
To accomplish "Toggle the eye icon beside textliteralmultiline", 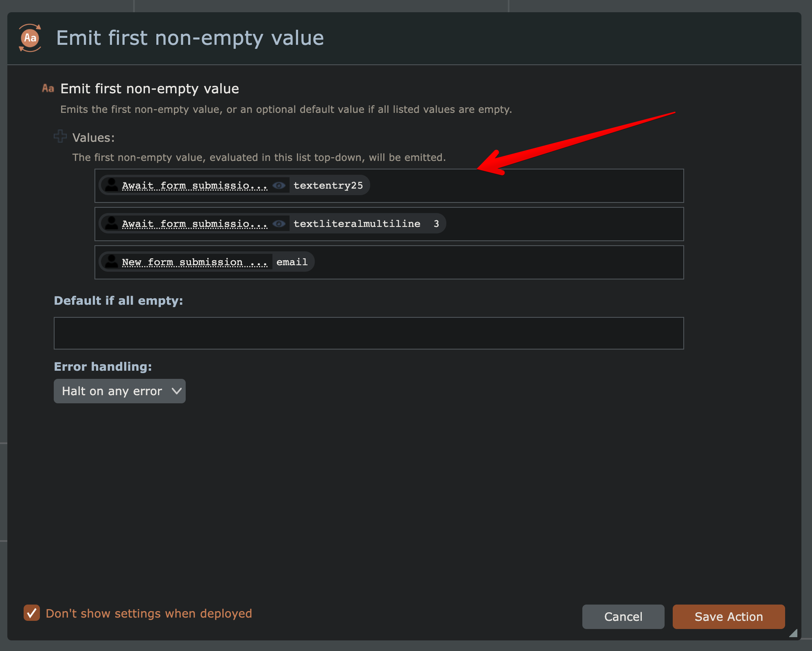I will coord(279,224).
